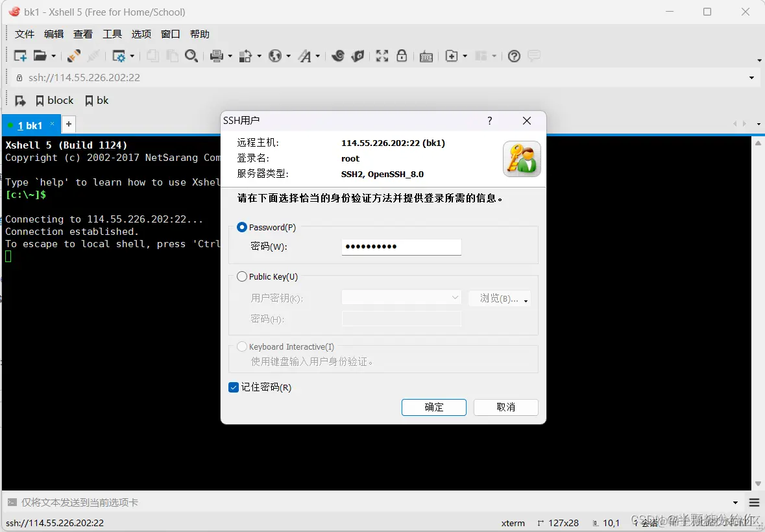Click the xterm status bar entry
This screenshot has width=765, height=532.
(513, 523)
